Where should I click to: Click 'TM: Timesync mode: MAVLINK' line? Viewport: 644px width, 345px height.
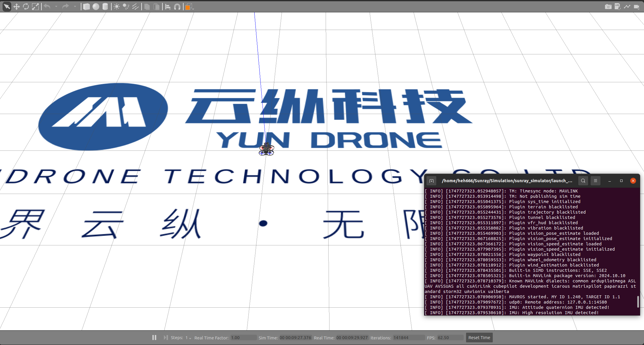coord(501,191)
